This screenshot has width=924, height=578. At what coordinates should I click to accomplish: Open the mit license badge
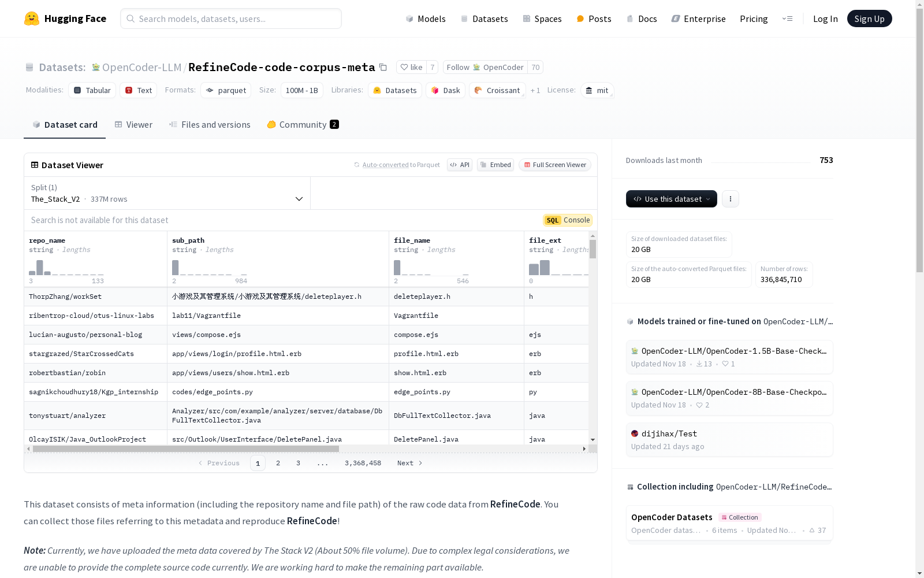[597, 90]
